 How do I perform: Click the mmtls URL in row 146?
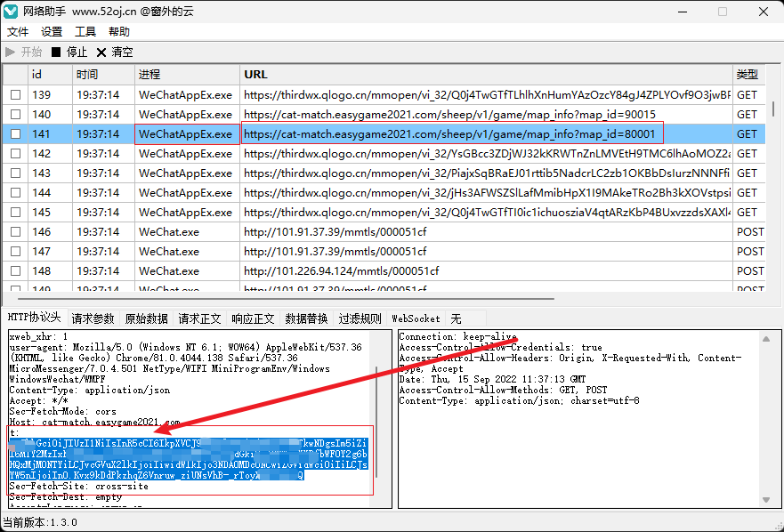[x=335, y=232]
